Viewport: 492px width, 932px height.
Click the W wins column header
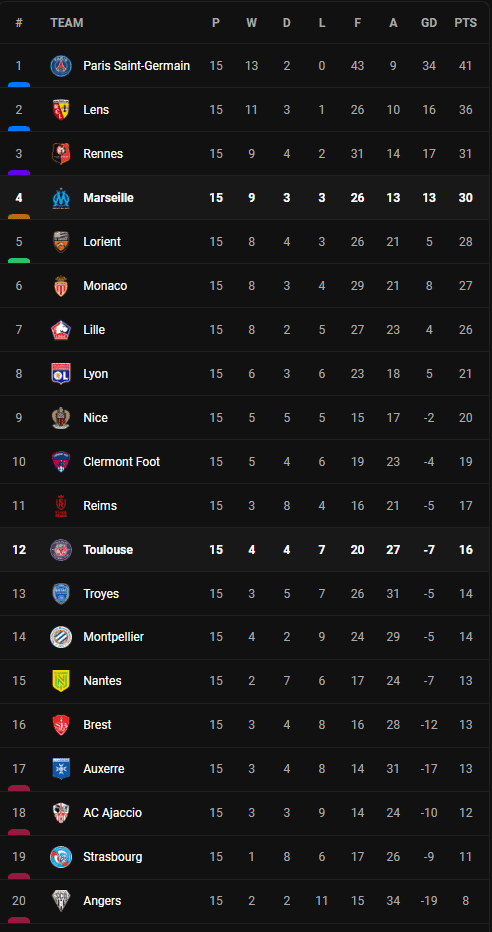(x=252, y=23)
